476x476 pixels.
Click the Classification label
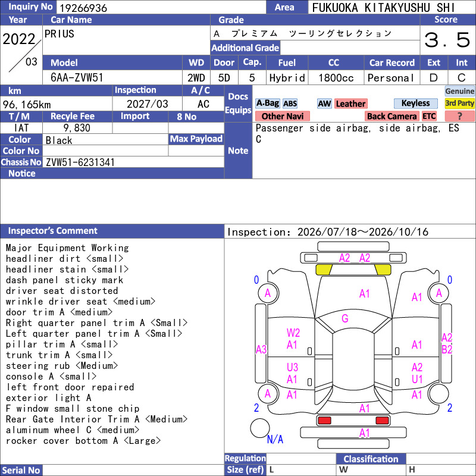pos(371,459)
